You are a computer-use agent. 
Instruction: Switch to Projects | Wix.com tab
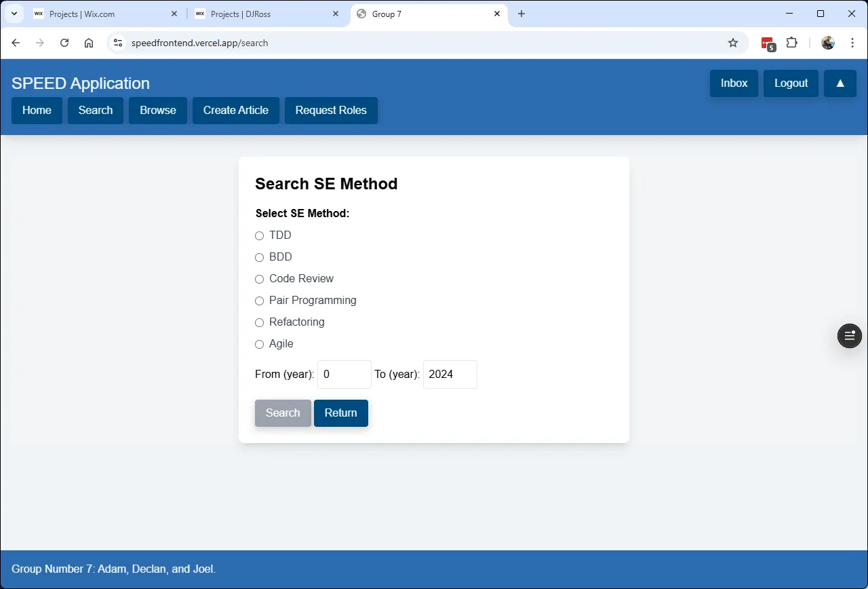click(x=106, y=14)
